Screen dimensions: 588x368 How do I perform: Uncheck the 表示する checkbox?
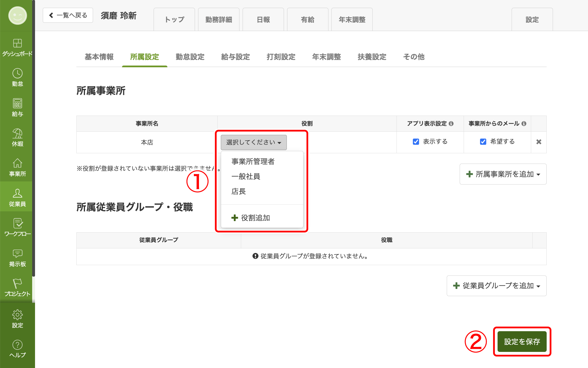(x=416, y=142)
